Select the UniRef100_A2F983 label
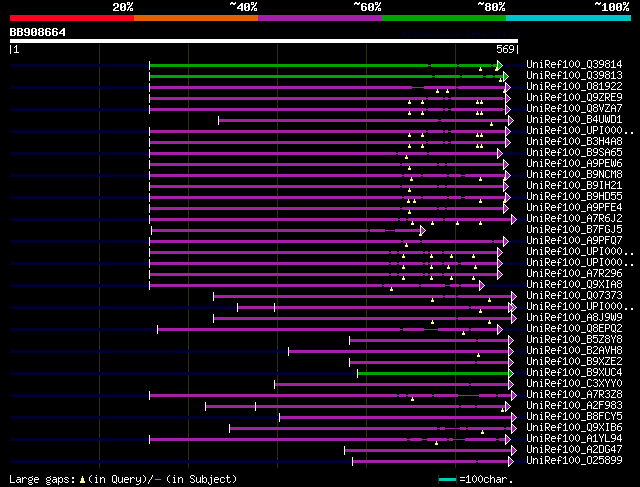The image size is (640, 487). click(x=574, y=406)
